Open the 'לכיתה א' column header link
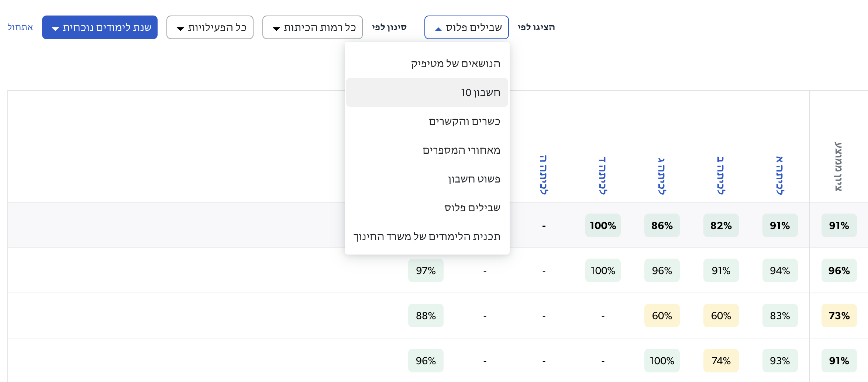This screenshot has width=868, height=382. 779,175
